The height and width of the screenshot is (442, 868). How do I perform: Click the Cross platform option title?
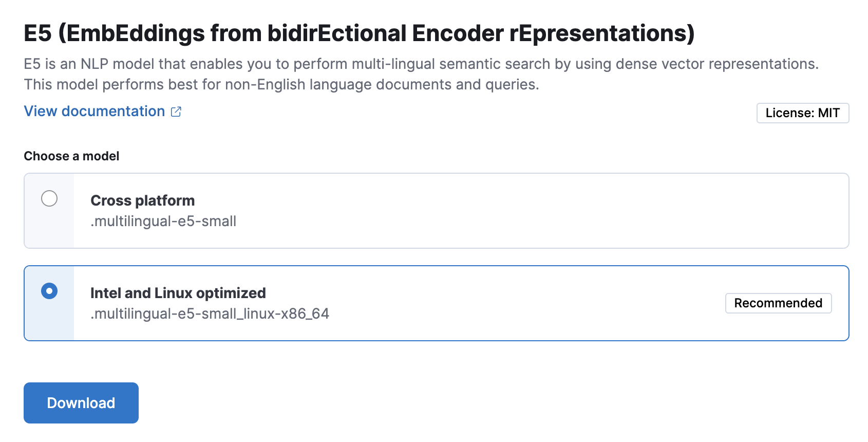[143, 200]
